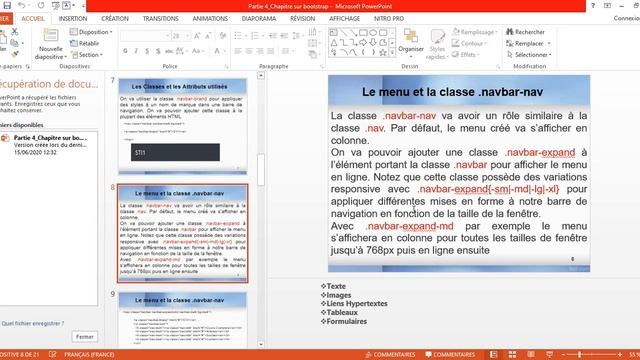
Task: Open 'Quel fichier enregistrer ?' help link
Action: (32, 324)
